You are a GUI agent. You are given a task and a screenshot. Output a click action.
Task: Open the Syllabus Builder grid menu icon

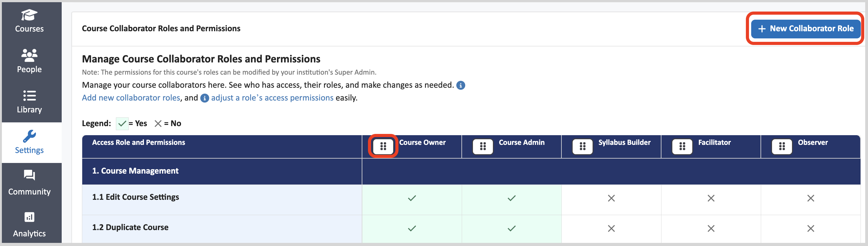583,146
